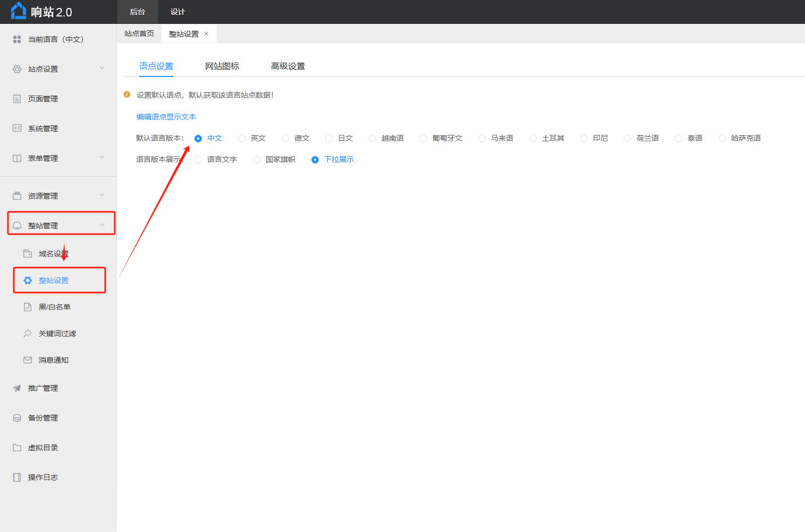Click the document icon beside 页面管理

click(x=17, y=99)
